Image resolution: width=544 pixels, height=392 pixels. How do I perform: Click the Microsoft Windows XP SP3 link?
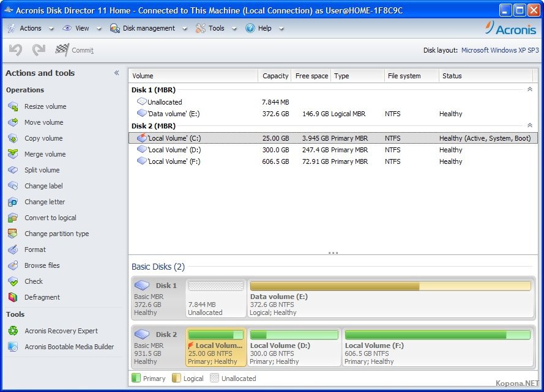click(500, 50)
